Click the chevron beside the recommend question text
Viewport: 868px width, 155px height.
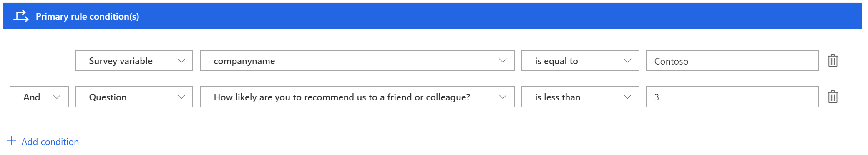point(503,97)
